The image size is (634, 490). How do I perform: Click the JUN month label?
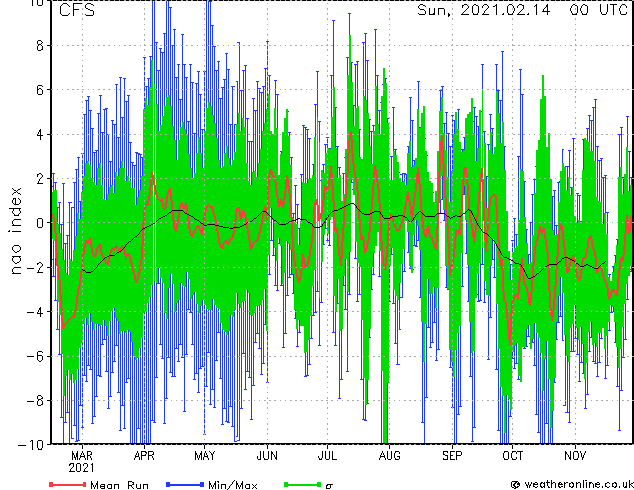pos(267,456)
